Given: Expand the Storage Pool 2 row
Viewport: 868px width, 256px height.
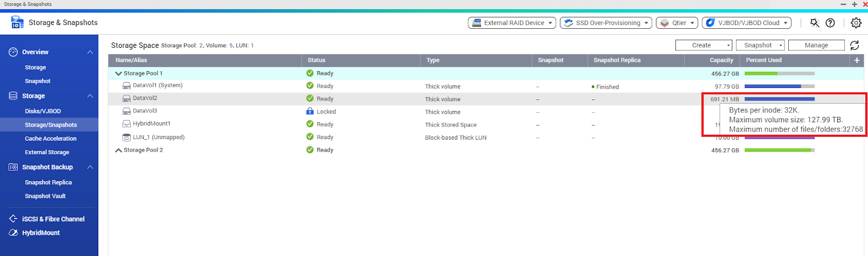Looking at the screenshot, I should pos(118,150).
